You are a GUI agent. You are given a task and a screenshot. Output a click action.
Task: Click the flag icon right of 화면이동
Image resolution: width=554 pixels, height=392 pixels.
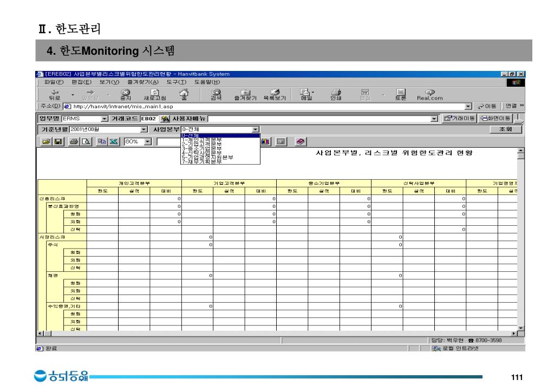tap(519, 119)
